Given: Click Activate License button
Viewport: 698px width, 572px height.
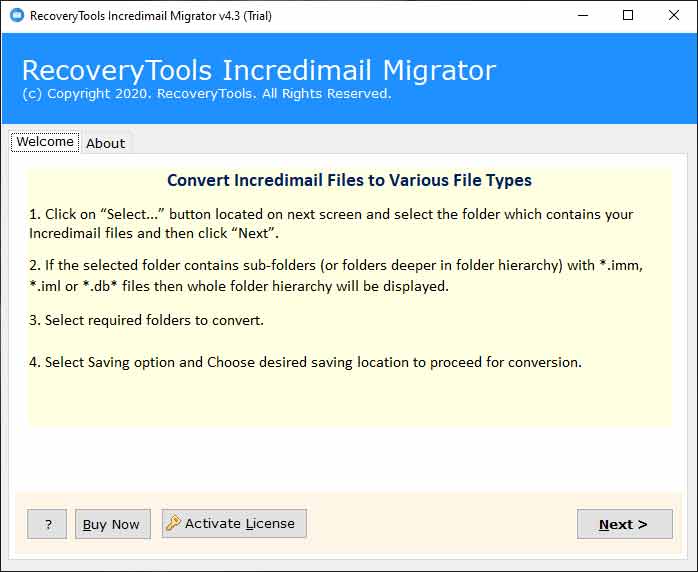Looking at the screenshot, I should 234,523.
